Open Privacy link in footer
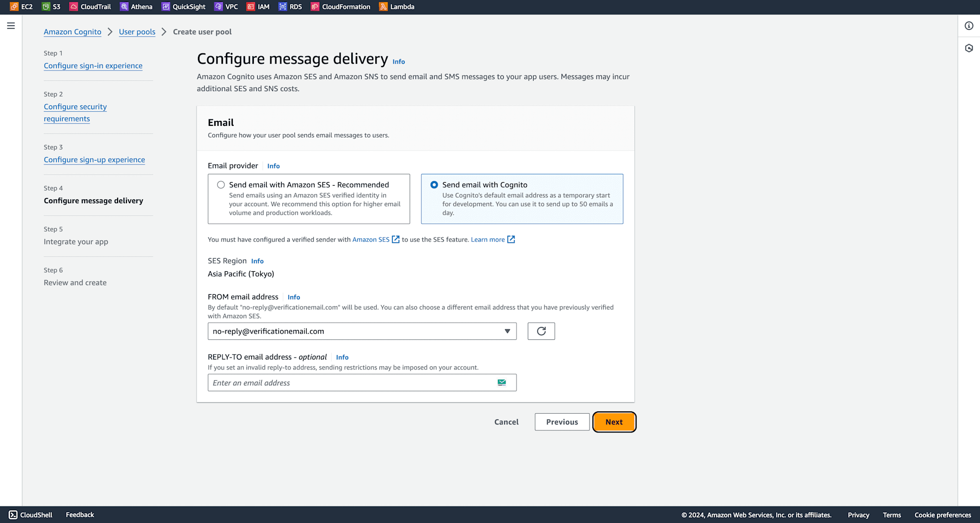The height and width of the screenshot is (523, 980). (x=858, y=515)
